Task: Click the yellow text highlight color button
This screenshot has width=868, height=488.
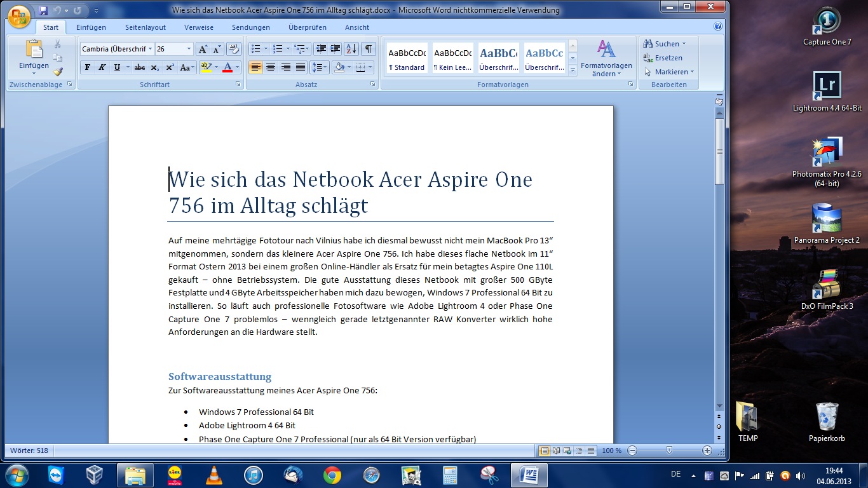Action: (205, 67)
